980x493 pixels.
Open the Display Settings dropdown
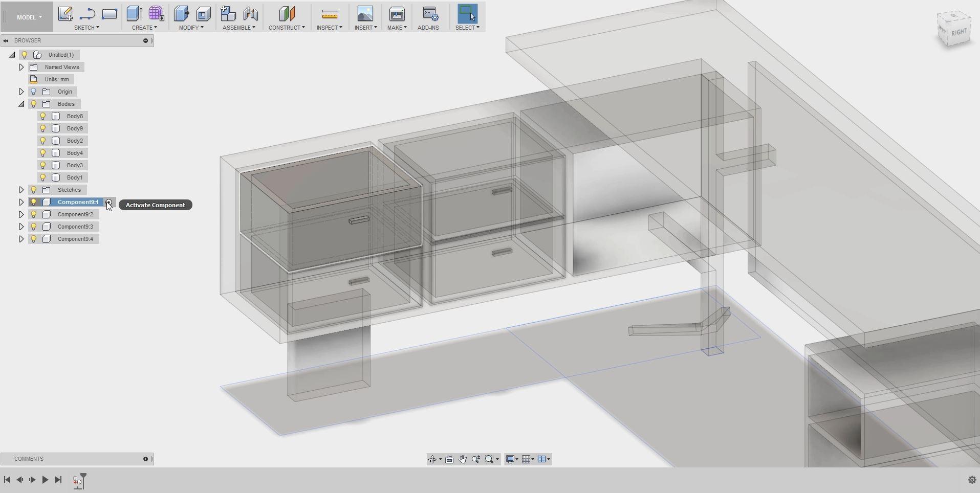pos(512,459)
